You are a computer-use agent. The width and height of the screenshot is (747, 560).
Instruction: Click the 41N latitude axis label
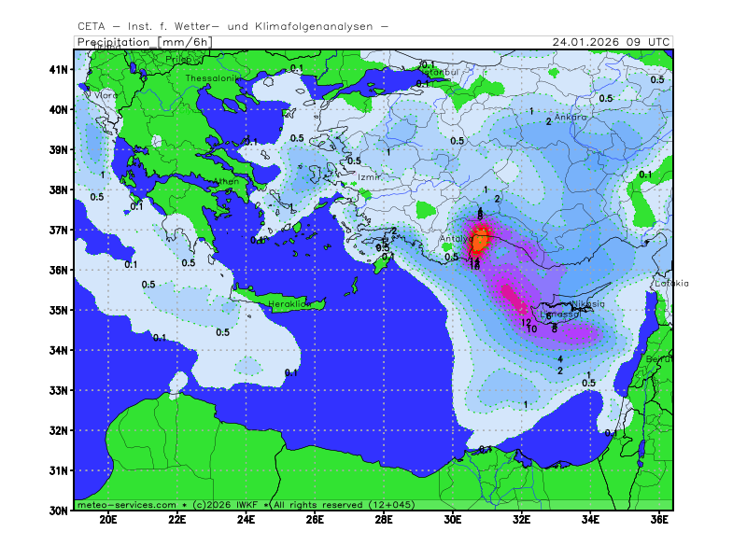pos(60,70)
